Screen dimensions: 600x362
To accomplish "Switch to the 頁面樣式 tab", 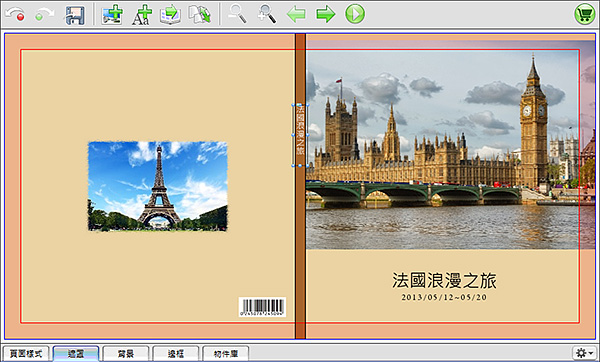I will click(x=26, y=354).
